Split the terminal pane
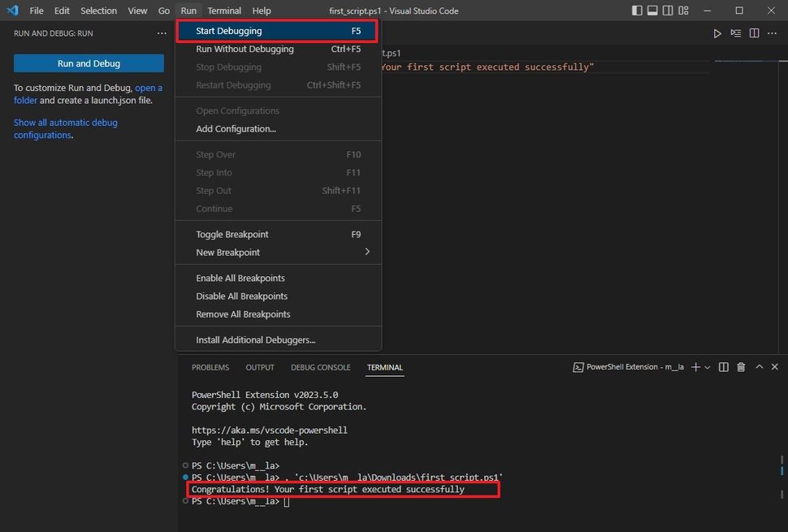The image size is (788, 532). point(723,366)
